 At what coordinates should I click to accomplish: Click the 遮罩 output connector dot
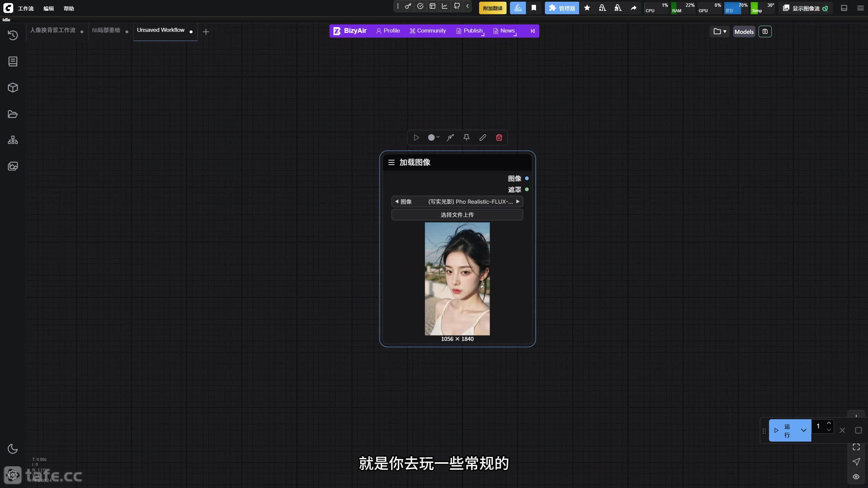click(527, 189)
